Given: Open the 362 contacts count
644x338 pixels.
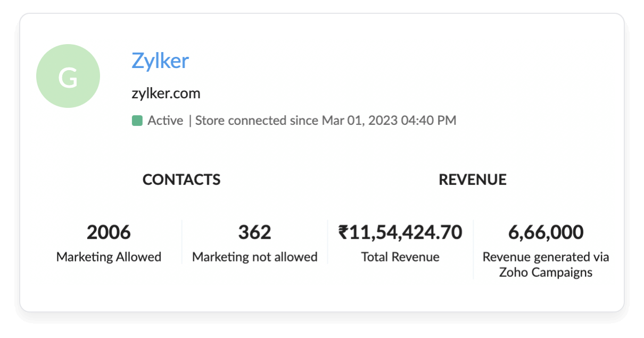Looking at the screenshot, I should coord(254,232).
